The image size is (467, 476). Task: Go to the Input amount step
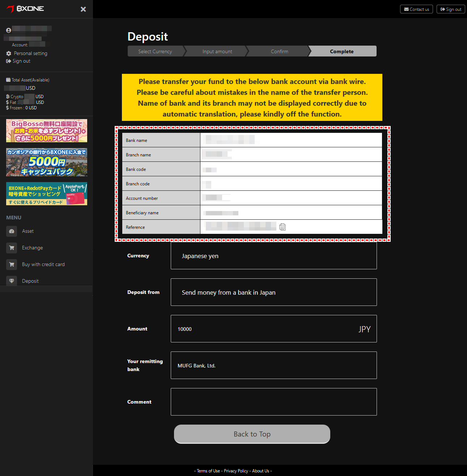(x=217, y=51)
